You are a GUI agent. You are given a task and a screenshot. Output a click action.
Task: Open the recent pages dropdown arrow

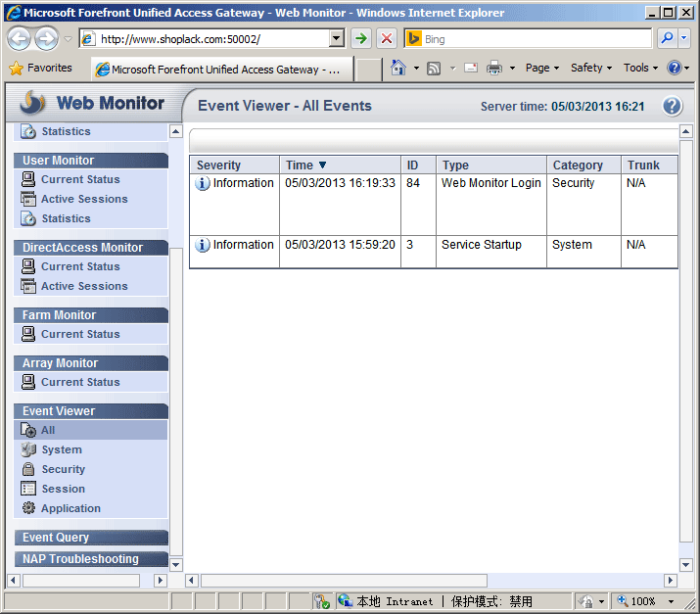[x=68, y=39]
